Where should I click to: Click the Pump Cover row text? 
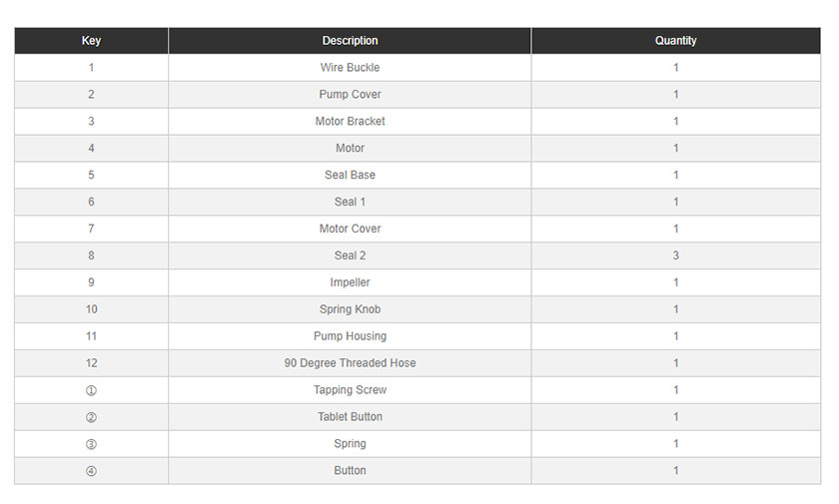click(x=350, y=95)
